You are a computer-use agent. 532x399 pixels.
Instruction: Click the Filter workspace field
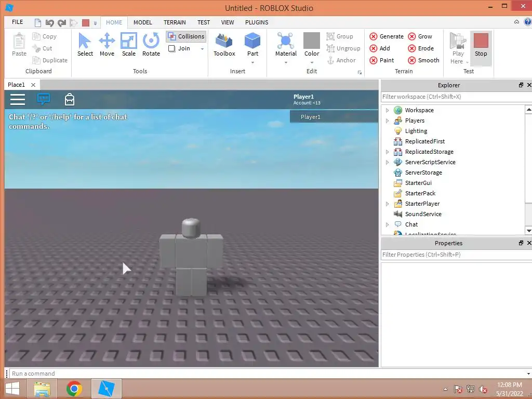[456, 97]
